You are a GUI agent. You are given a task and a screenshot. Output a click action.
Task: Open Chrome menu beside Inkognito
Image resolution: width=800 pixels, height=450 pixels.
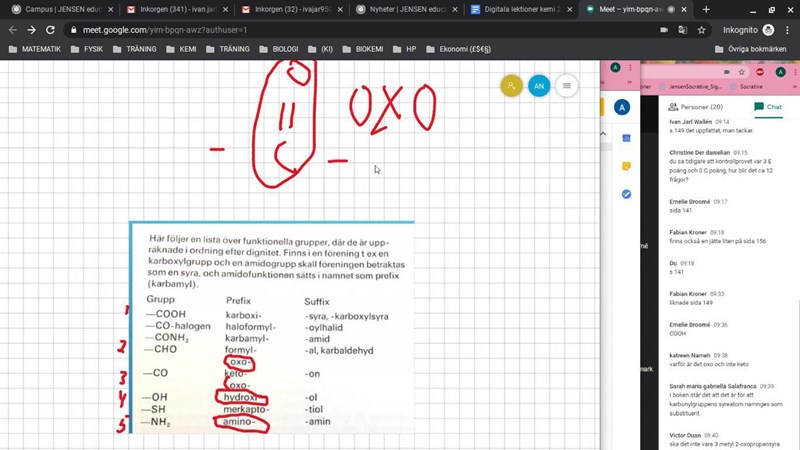point(786,30)
